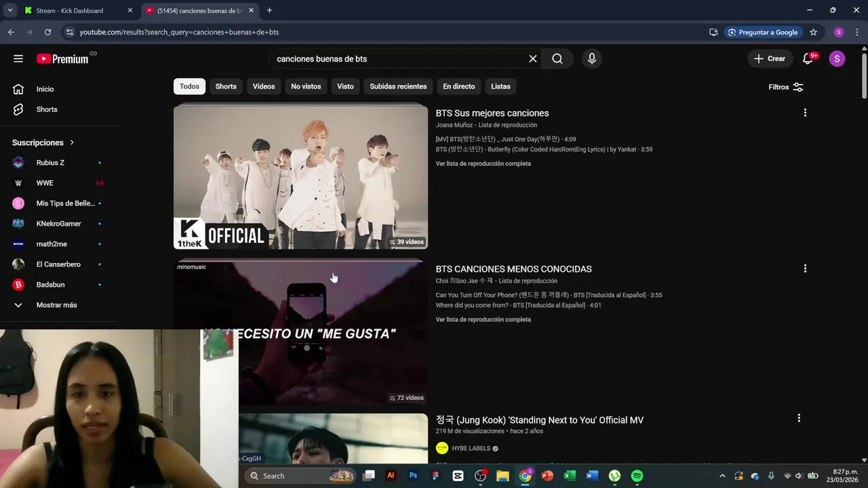
Task: Open the YouTube hamburger guide menu
Action: click(x=18, y=59)
